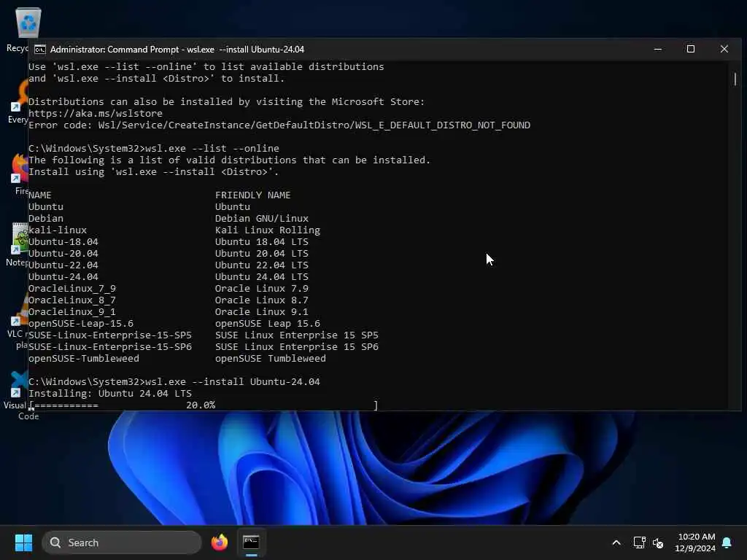Show hidden system tray icons

point(616,542)
